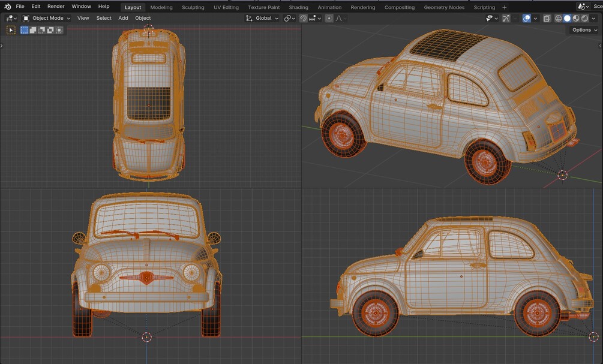Open the Render menu
The image size is (603, 364).
[x=56, y=7]
